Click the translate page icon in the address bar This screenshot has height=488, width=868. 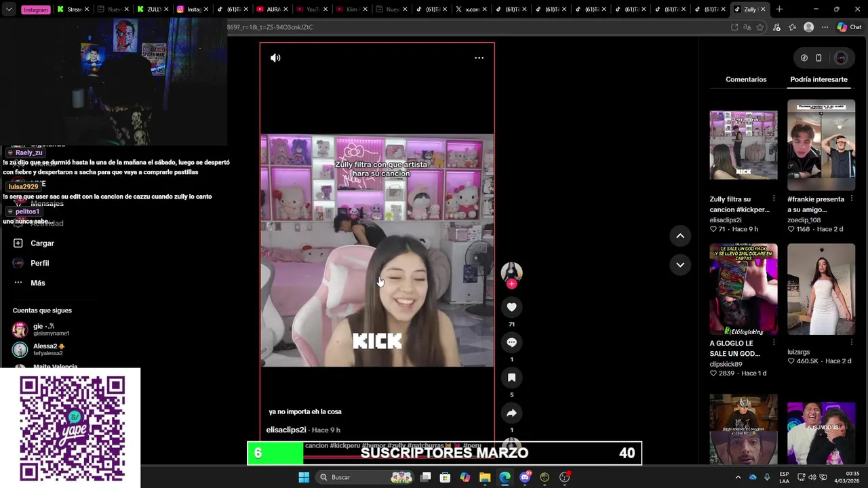tap(747, 27)
